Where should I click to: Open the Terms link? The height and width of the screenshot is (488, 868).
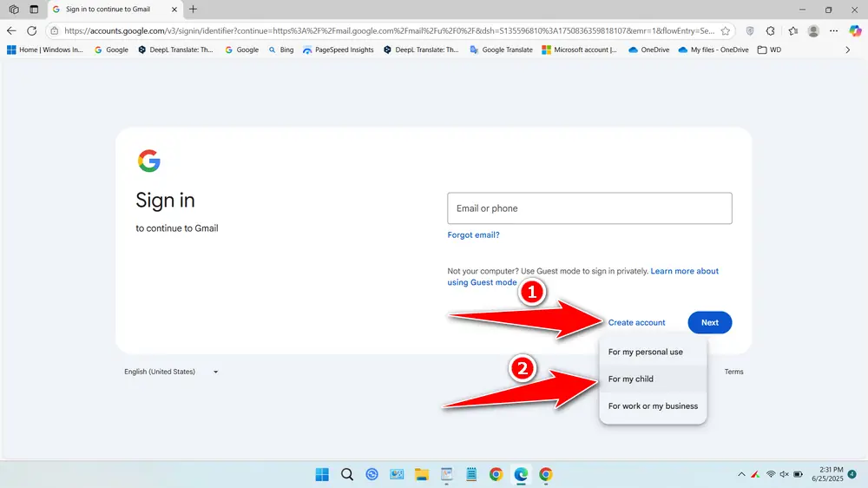(x=734, y=372)
